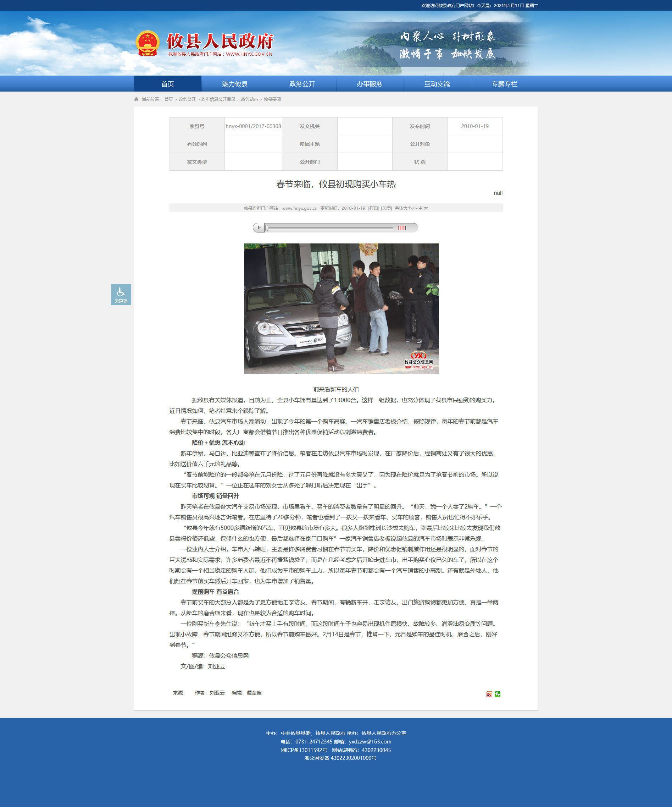
Task: Click the national emblem logo
Action: pyautogui.click(x=148, y=43)
